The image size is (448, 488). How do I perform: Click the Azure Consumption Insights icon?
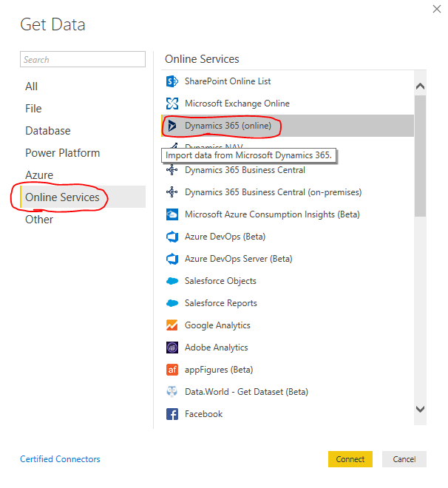[x=172, y=214]
